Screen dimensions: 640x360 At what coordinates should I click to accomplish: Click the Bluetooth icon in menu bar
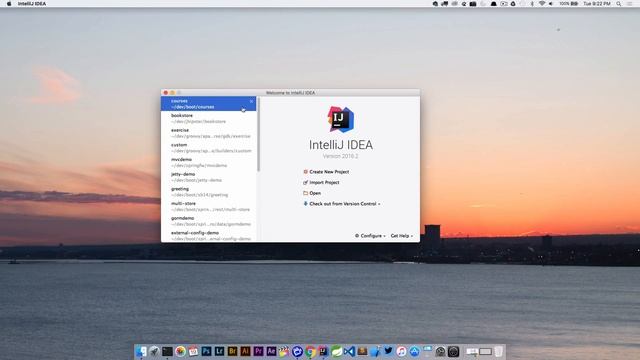coord(532,4)
